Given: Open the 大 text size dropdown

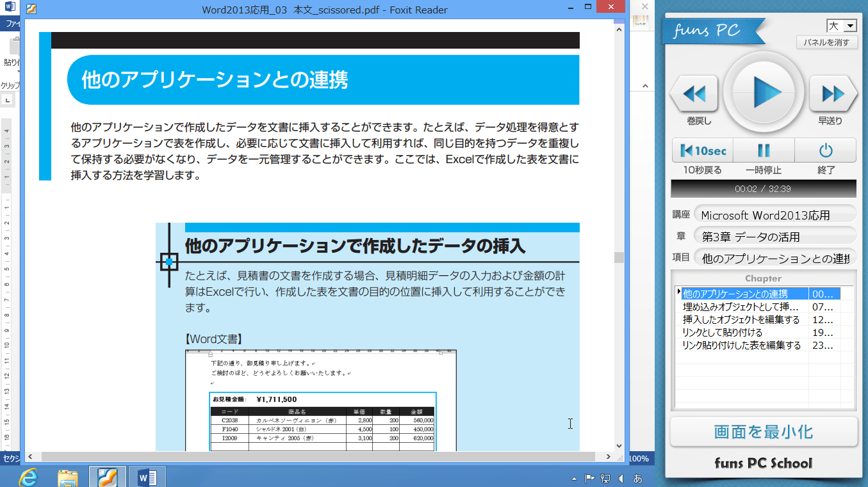Looking at the screenshot, I should pyautogui.click(x=849, y=26).
